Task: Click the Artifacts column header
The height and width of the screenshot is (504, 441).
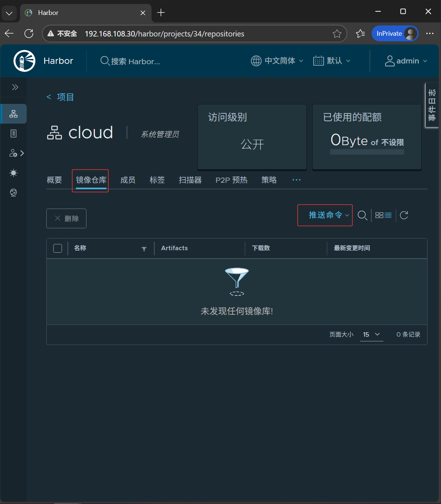Action: pyautogui.click(x=174, y=248)
